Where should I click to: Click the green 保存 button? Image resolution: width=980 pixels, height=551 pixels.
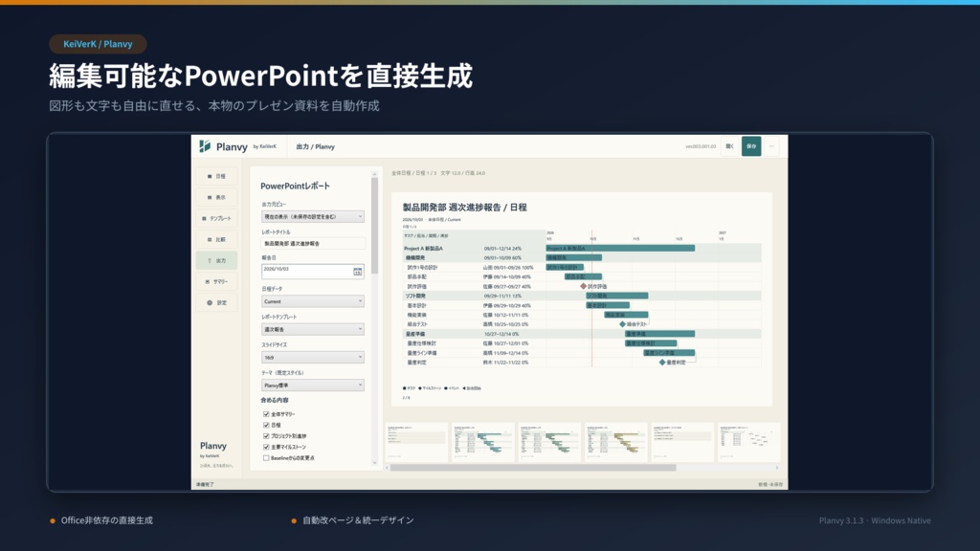pos(751,146)
